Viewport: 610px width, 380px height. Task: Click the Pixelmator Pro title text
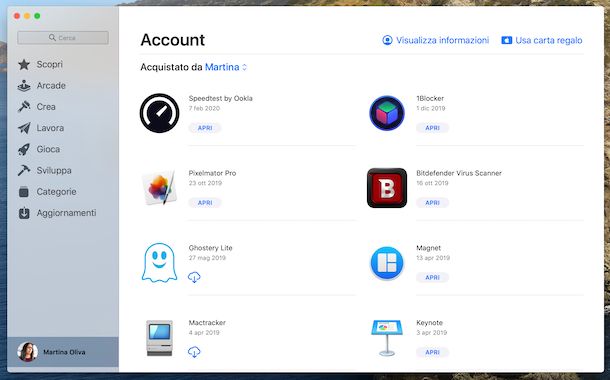coord(212,173)
